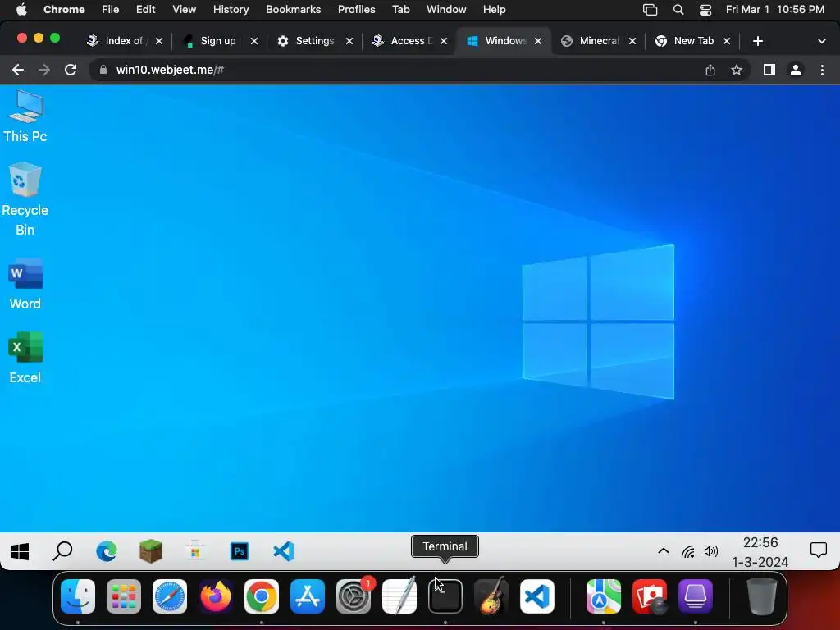The width and height of the screenshot is (840, 630).
Task: Launch Photoshop from the Windows taskbar
Action: pos(240,551)
